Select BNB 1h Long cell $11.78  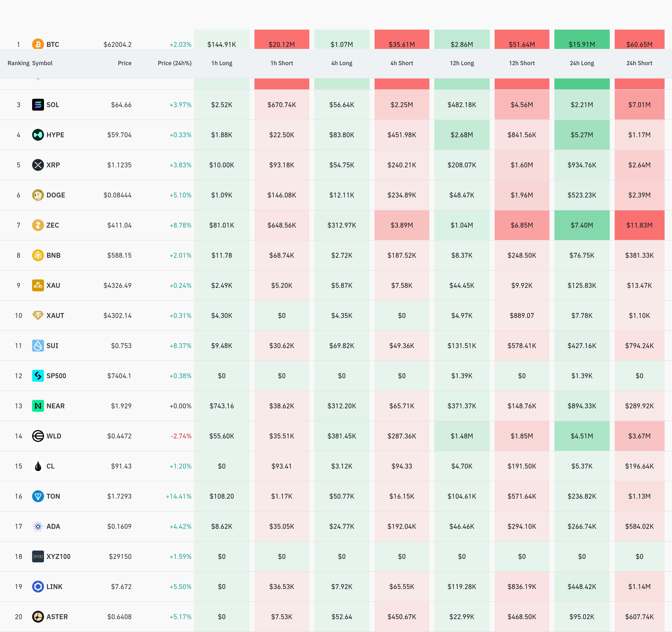pyautogui.click(x=222, y=255)
